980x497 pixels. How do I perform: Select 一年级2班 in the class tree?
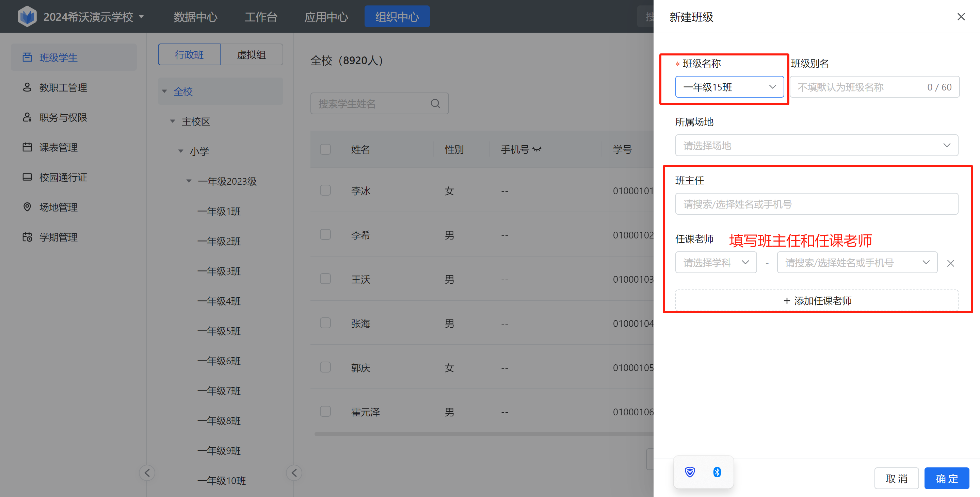click(219, 241)
